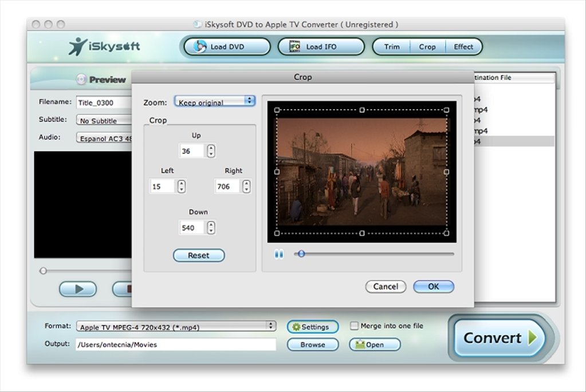Click the crop preview seek slider handle
Image resolution: width=586 pixels, height=392 pixels.
301,254
